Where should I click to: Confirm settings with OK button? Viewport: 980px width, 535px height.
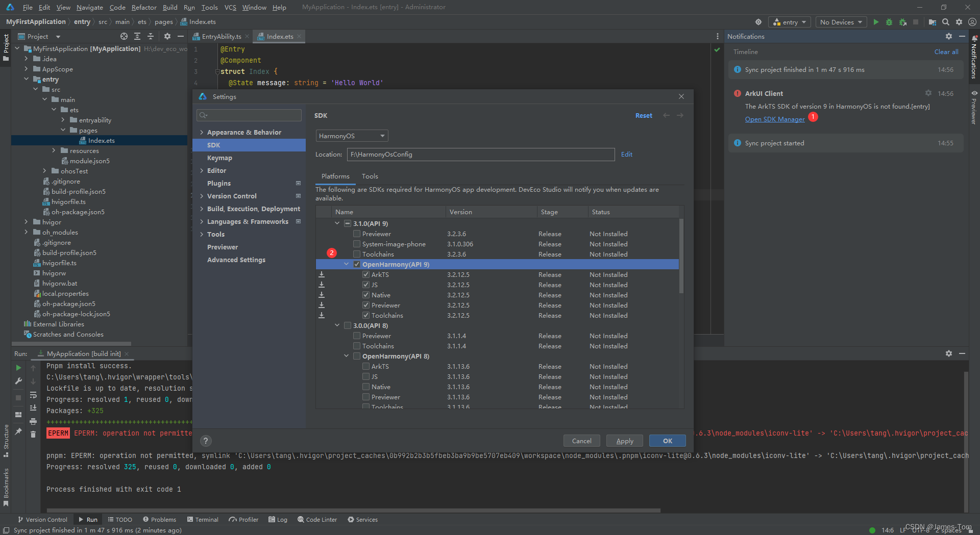pyautogui.click(x=667, y=441)
